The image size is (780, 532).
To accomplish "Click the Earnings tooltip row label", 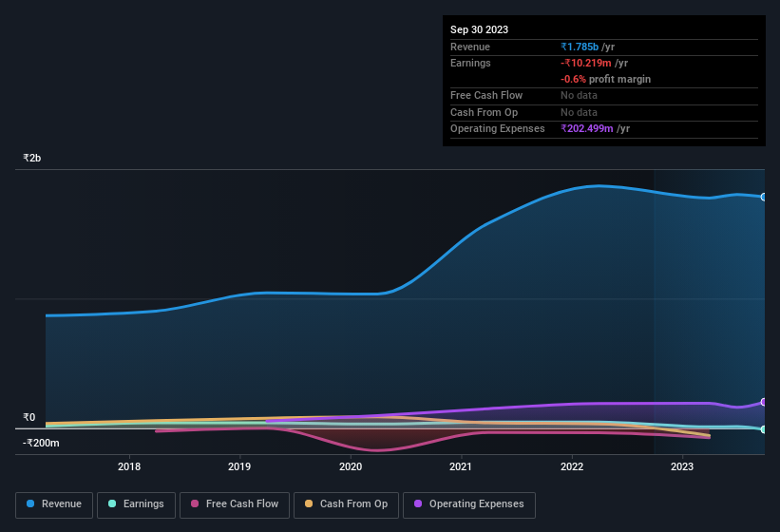I will coord(470,63).
